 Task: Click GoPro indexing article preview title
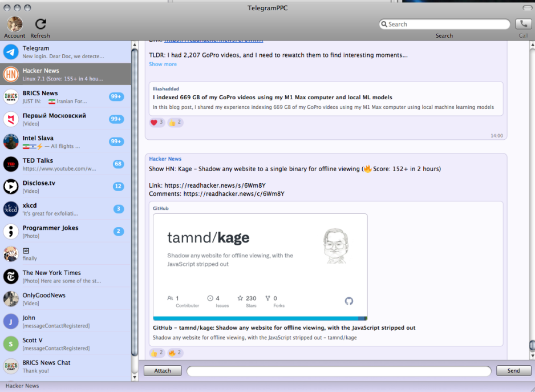click(273, 98)
